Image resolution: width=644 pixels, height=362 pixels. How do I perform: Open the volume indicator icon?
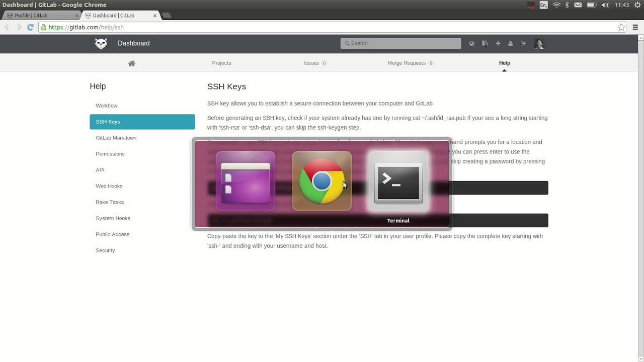click(605, 5)
